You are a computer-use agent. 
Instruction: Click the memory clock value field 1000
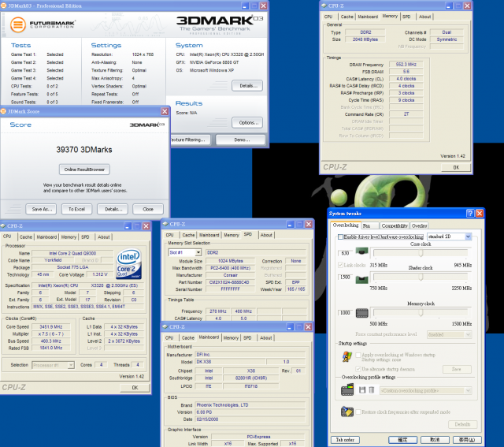point(345,313)
